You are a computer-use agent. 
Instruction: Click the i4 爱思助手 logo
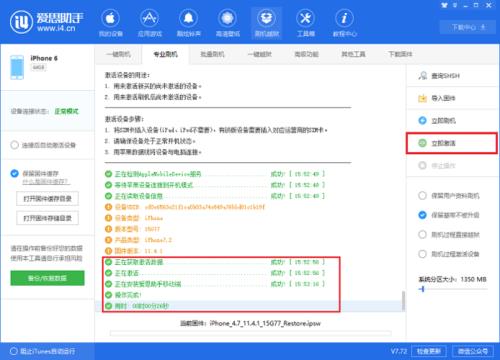(47, 22)
